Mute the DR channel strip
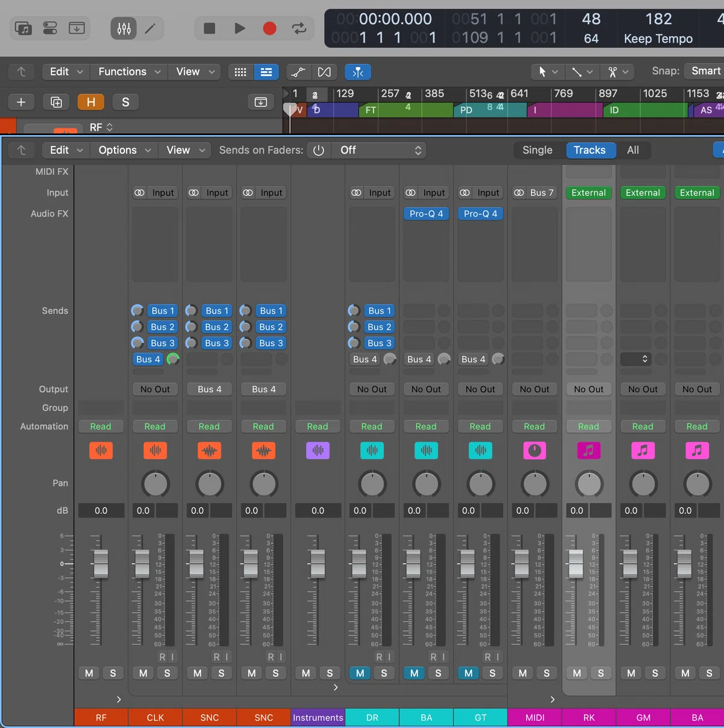This screenshot has width=724, height=728. 360,673
